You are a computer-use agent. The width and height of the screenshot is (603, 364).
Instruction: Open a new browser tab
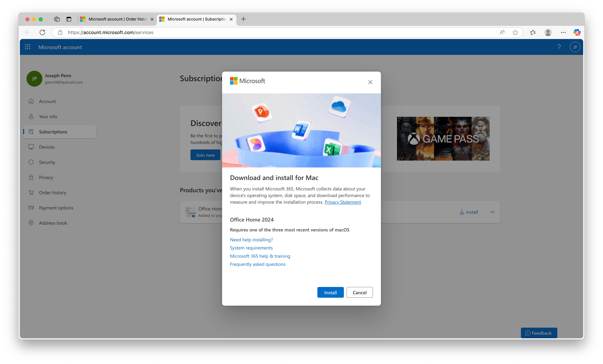tap(243, 19)
